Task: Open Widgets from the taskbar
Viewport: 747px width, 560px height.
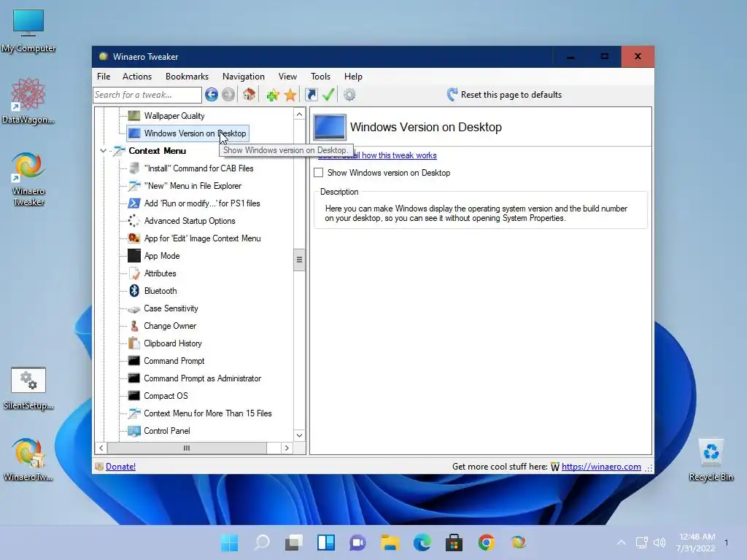Action: click(326, 542)
